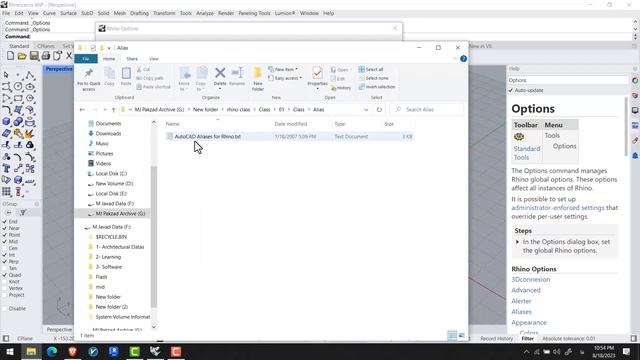Select the Rectangle tool in Rhino sidebar
This screenshot has width=640, height=360.
(18, 98)
